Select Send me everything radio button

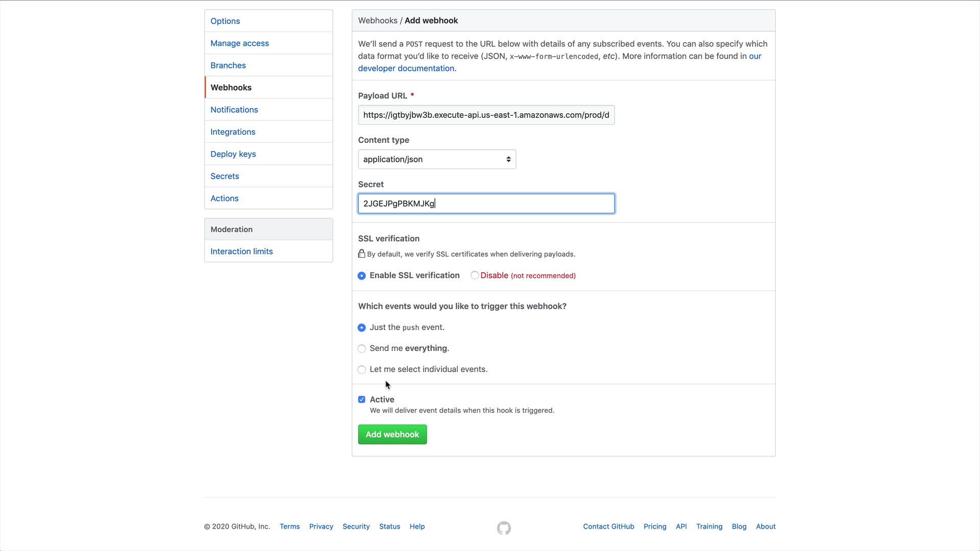pos(361,349)
